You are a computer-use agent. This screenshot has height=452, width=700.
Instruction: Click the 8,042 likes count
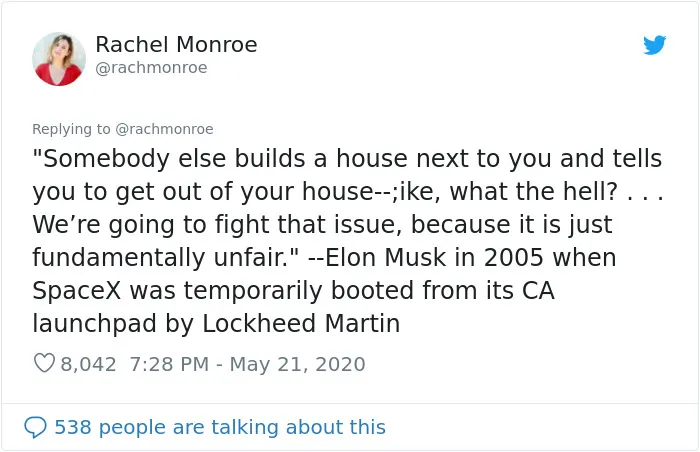coord(88,364)
